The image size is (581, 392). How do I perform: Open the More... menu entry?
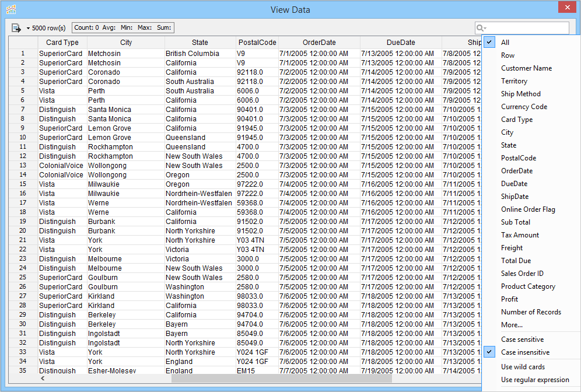tap(531, 325)
